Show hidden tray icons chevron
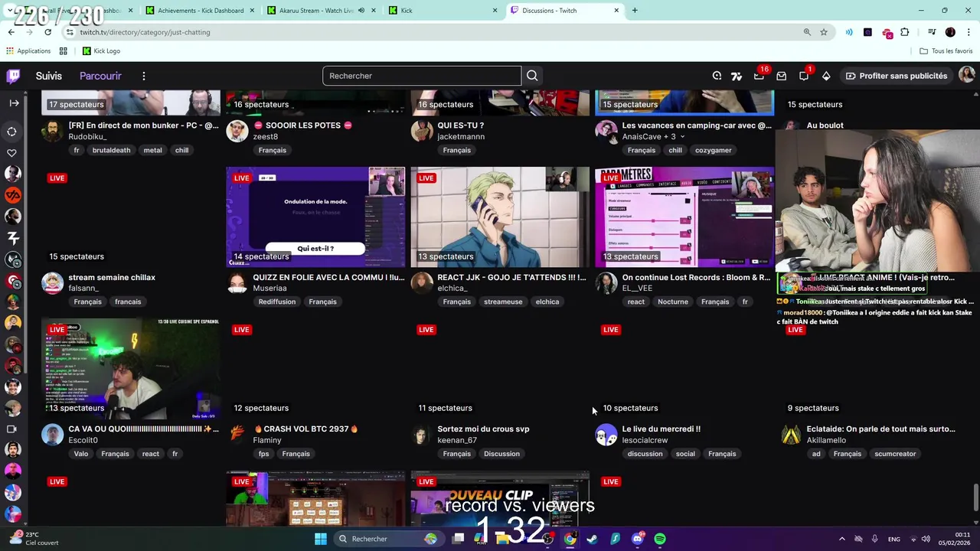This screenshot has height=551, width=980. 841,539
